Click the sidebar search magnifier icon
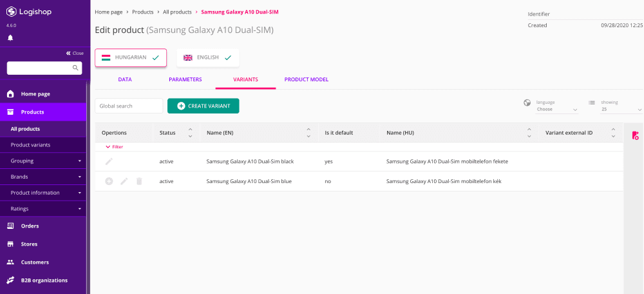Screen dimensions: 644x294 pos(75,68)
